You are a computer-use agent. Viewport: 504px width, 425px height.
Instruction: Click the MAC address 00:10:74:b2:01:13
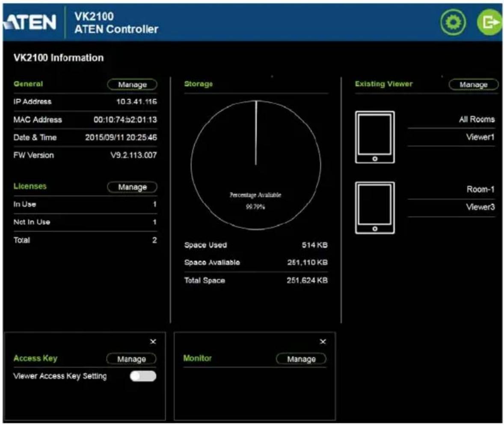(125, 120)
